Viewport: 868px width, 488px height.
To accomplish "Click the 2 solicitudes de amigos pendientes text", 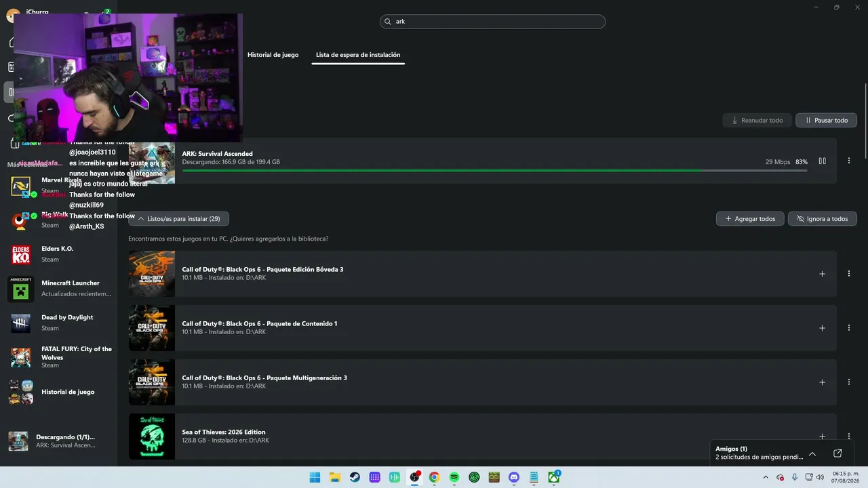I will (759, 457).
